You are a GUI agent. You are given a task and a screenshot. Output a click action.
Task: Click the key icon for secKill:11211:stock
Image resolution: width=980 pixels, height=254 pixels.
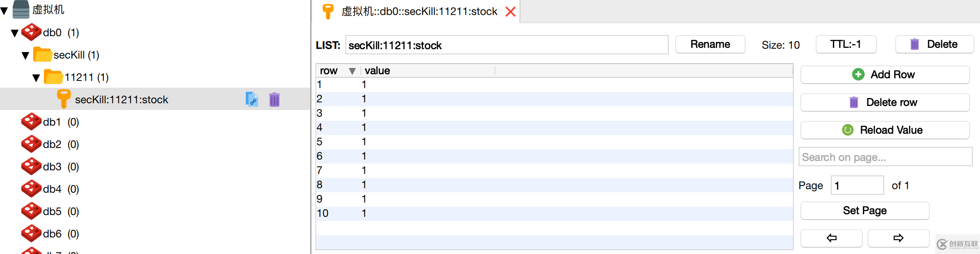[63, 99]
